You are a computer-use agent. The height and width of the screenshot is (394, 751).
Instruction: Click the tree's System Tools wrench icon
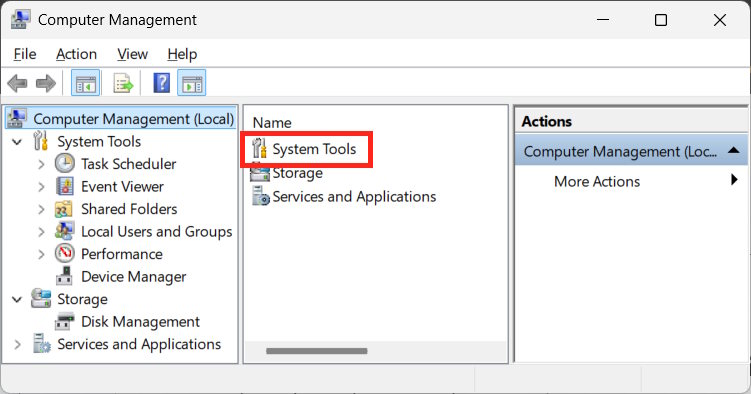41,141
